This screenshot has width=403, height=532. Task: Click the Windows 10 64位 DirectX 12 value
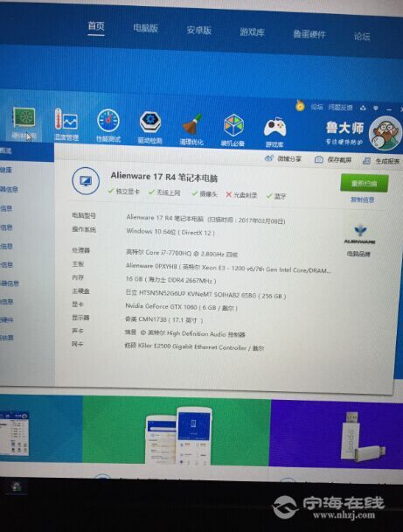click(x=170, y=232)
